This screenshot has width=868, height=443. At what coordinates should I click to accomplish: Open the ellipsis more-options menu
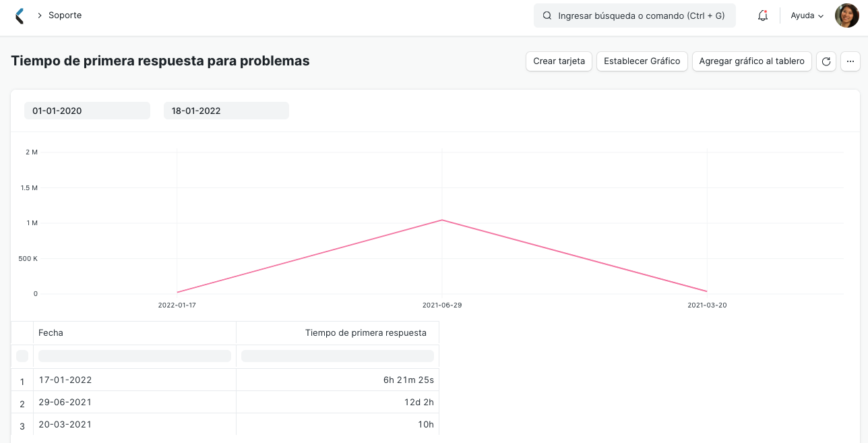[850, 61]
